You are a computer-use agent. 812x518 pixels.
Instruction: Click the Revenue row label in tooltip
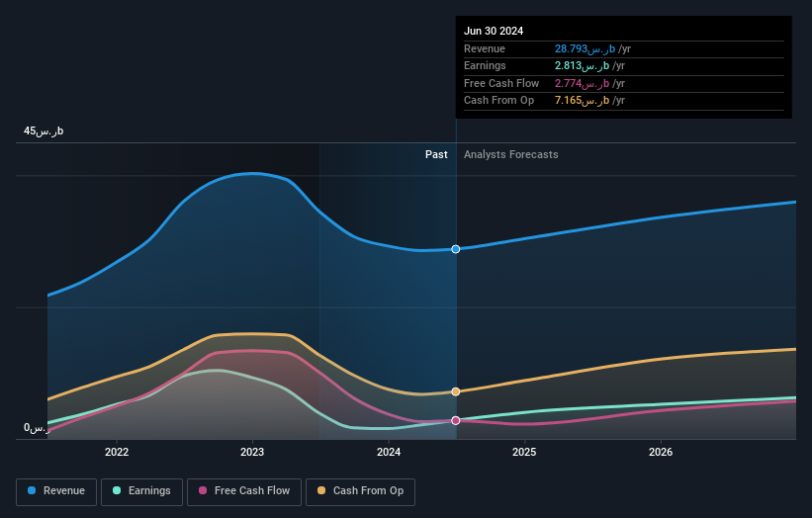tap(485, 48)
